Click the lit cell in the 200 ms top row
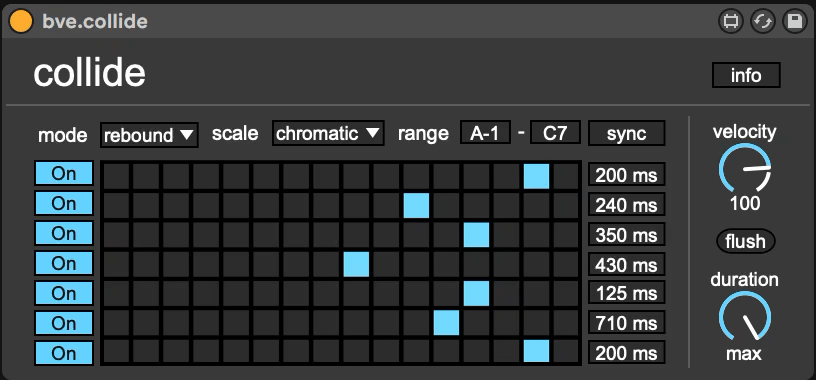 (537, 176)
